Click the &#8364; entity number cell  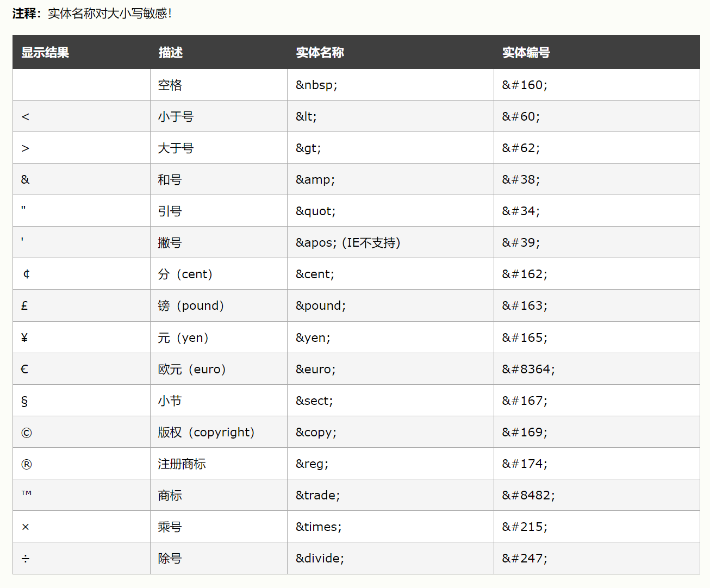point(528,370)
